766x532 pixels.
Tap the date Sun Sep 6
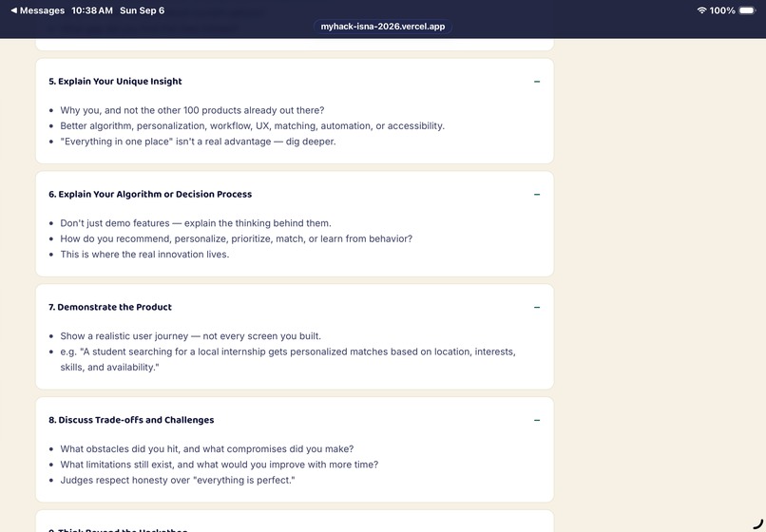(x=142, y=10)
